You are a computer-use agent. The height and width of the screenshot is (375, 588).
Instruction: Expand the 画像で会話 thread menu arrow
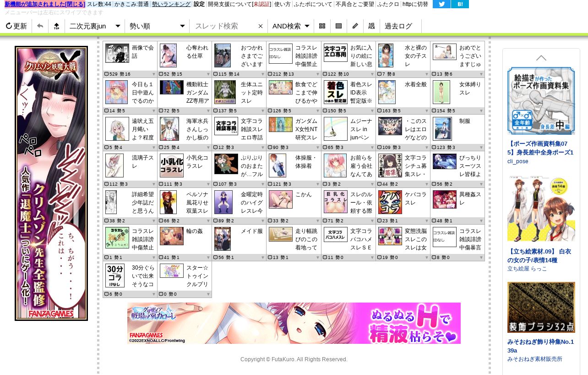click(154, 74)
